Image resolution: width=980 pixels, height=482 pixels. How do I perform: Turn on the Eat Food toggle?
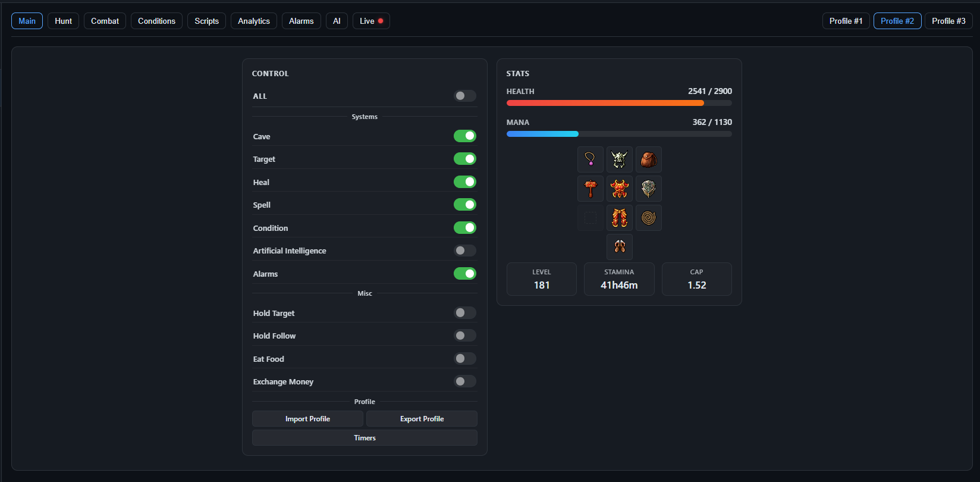(465, 359)
